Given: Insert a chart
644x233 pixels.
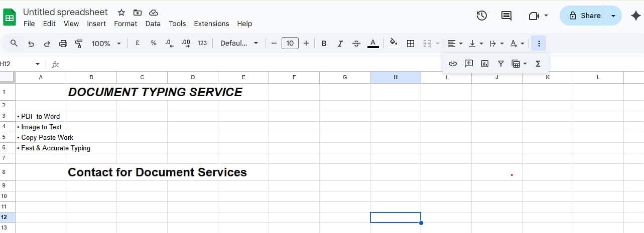Looking at the screenshot, I should pyautogui.click(x=485, y=64).
